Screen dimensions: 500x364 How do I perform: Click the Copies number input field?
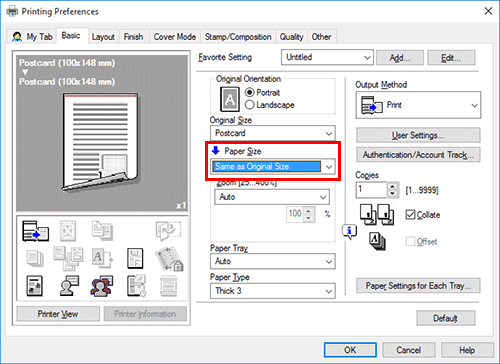coord(371,190)
